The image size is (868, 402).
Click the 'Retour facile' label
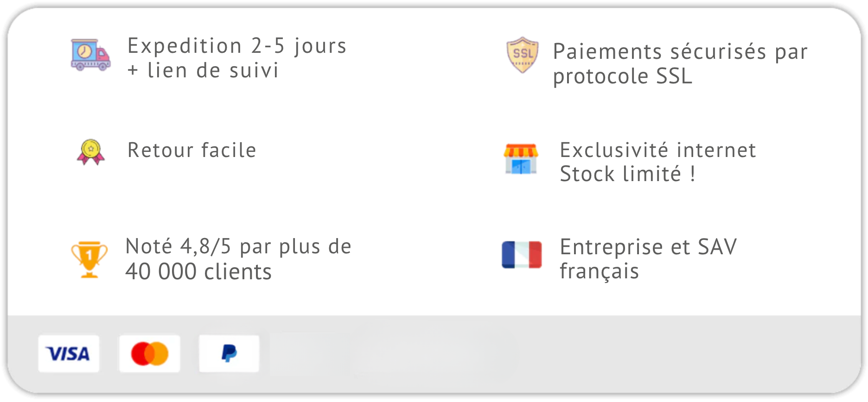[x=192, y=150]
